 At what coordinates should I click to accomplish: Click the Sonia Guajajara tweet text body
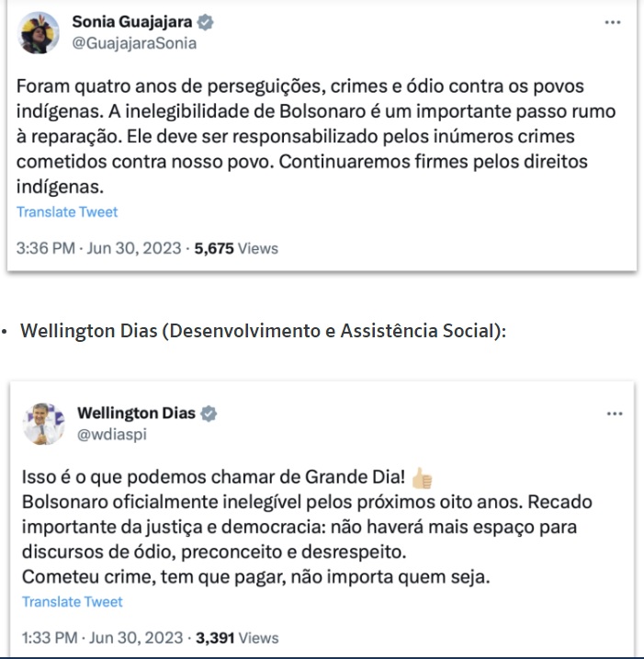316,136
